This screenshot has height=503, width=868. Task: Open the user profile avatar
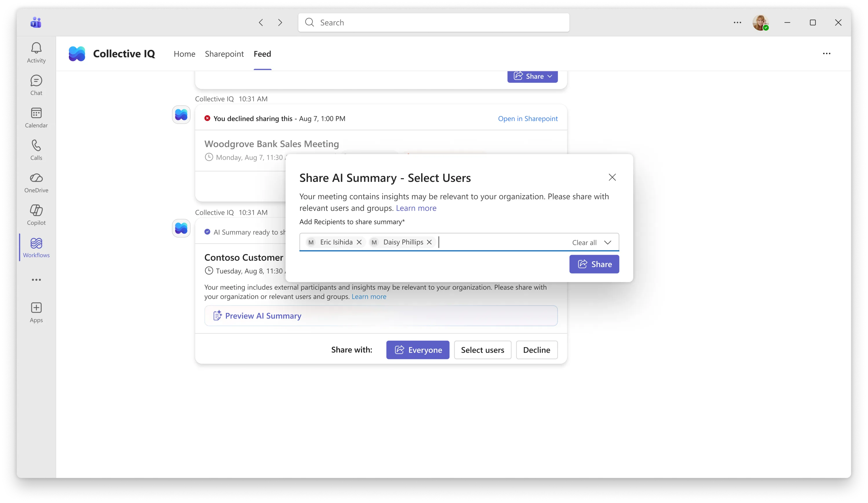click(760, 22)
